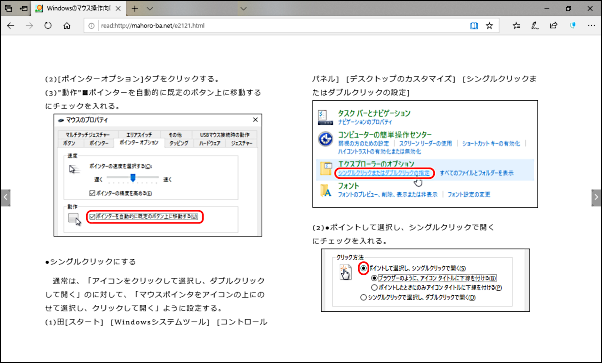Click the pointer speed cursor icon
This screenshot has width=602, height=363.
click(74, 169)
